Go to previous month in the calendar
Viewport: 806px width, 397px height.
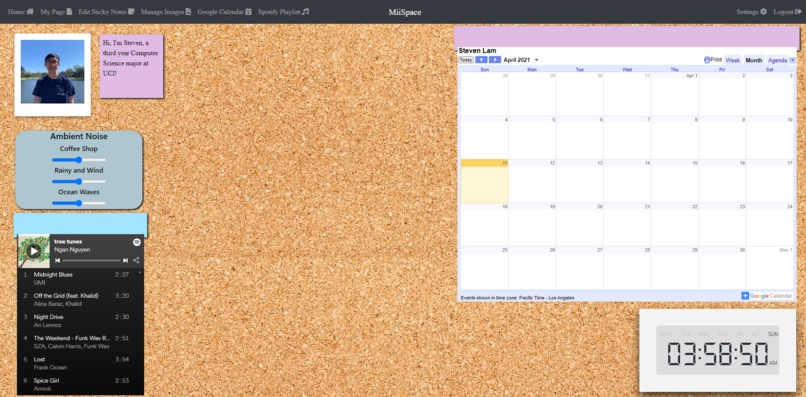point(481,60)
